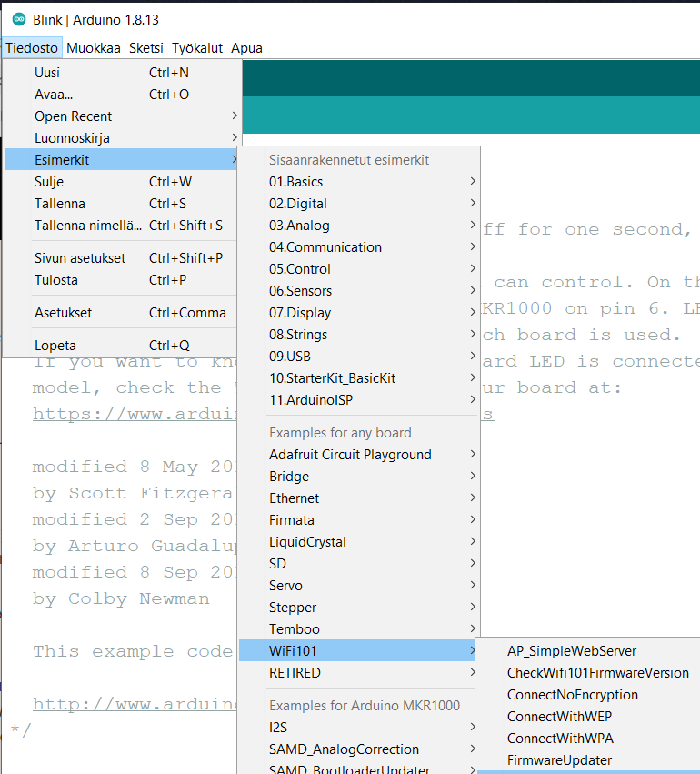Expand the 04.Communication examples
Screen dimensions: 700x774
point(358,246)
